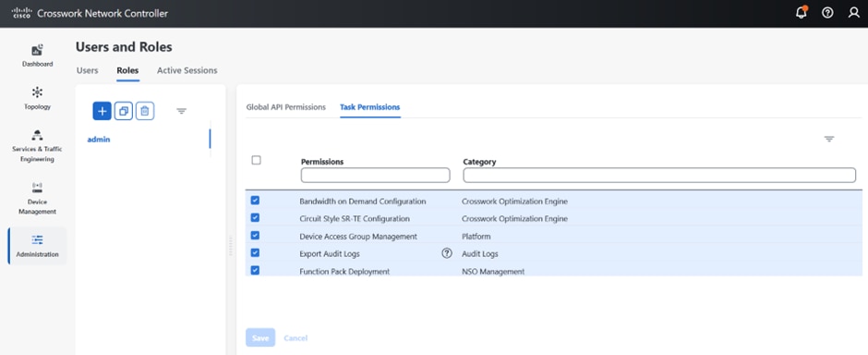
Task: Uncheck Device Access Group Management
Action: [255, 236]
